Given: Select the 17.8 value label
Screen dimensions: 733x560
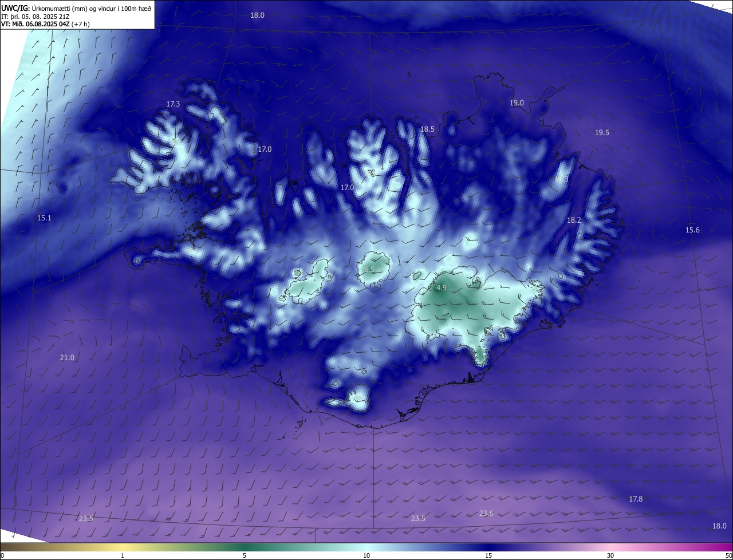Looking at the screenshot, I should click(636, 499).
